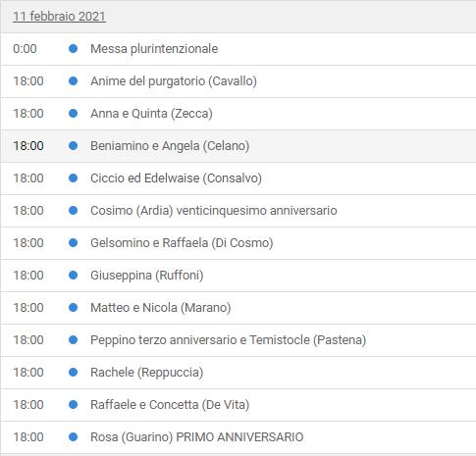
Task: Open the Anime del purgatorio (Cavallo) event
Action: [174, 81]
